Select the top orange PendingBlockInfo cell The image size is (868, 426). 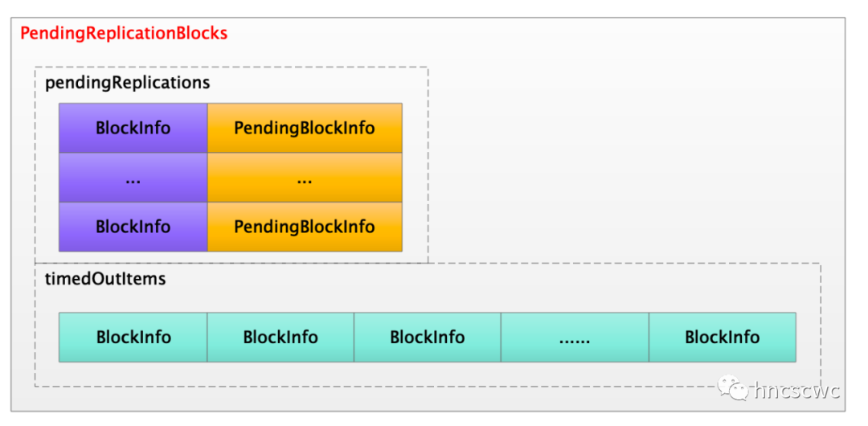(305, 128)
